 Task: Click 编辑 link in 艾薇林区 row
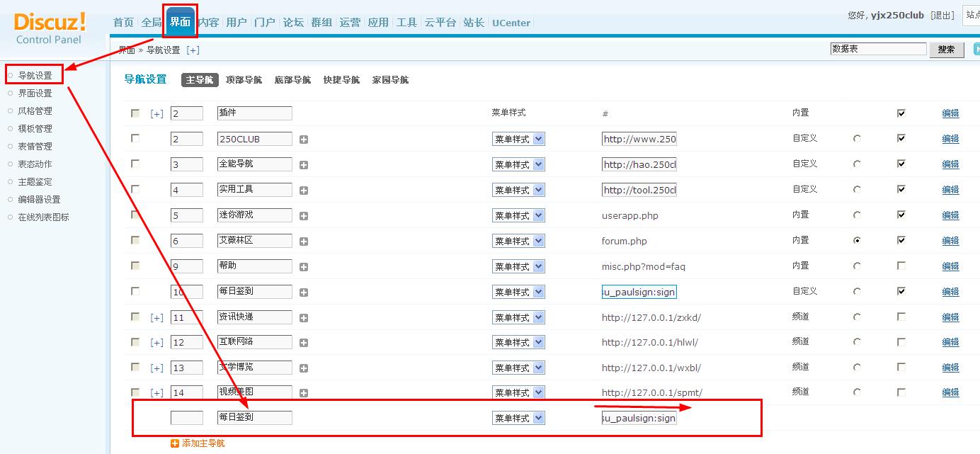[x=950, y=241]
